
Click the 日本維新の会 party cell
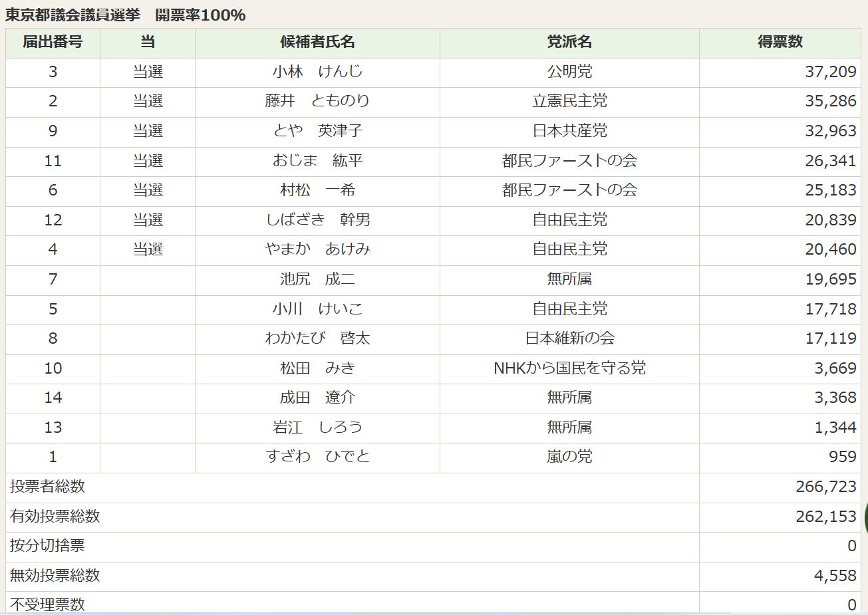click(569, 338)
